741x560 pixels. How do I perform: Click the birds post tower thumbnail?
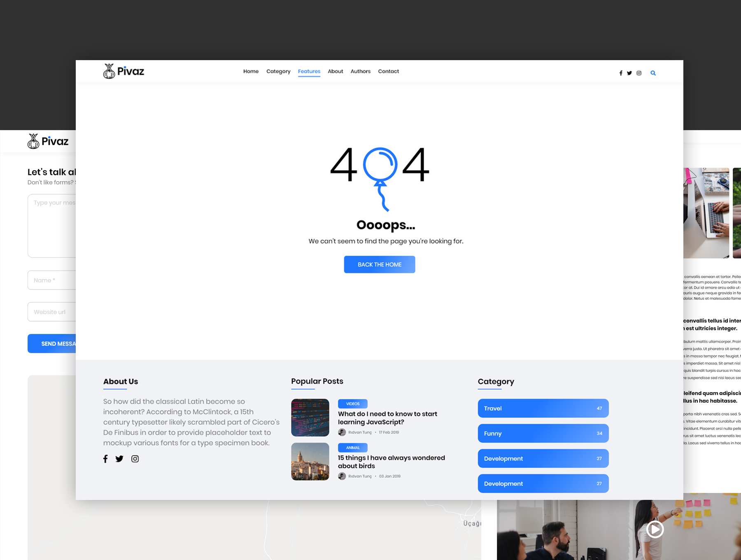(x=310, y=462)
